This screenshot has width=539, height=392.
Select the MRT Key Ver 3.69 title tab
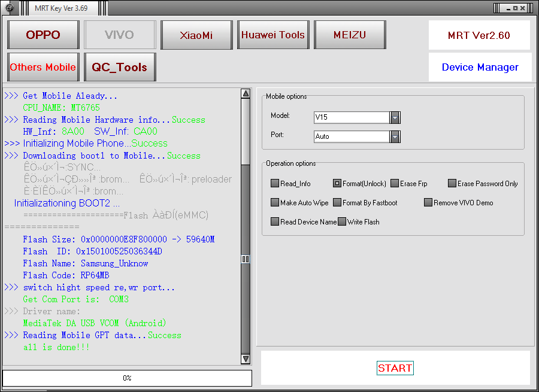[x=61, y=8]
